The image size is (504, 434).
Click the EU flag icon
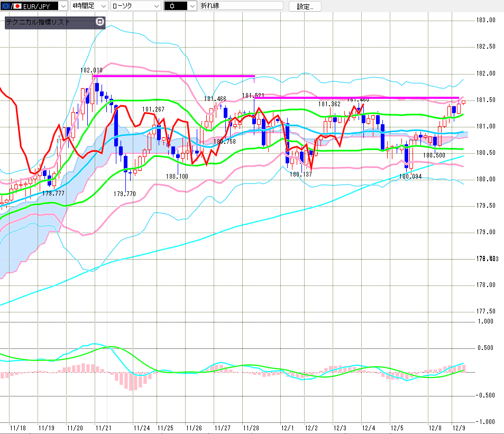click(6, 6)
